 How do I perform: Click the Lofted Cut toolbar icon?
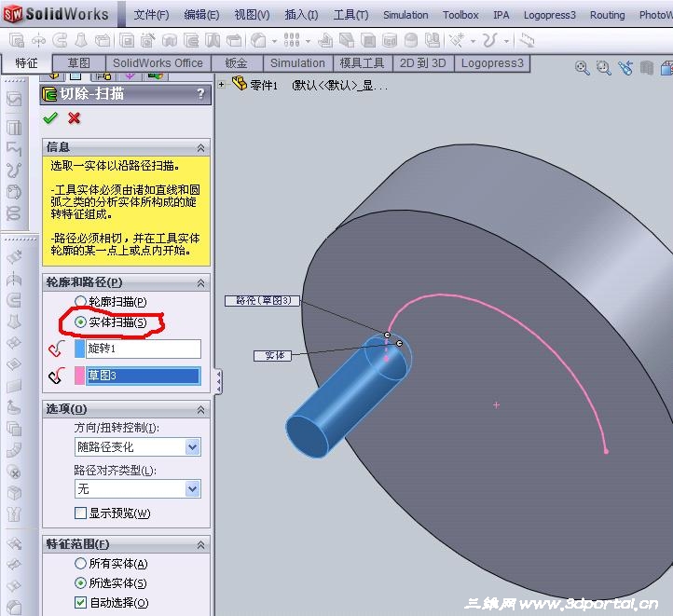click(213, 40)
